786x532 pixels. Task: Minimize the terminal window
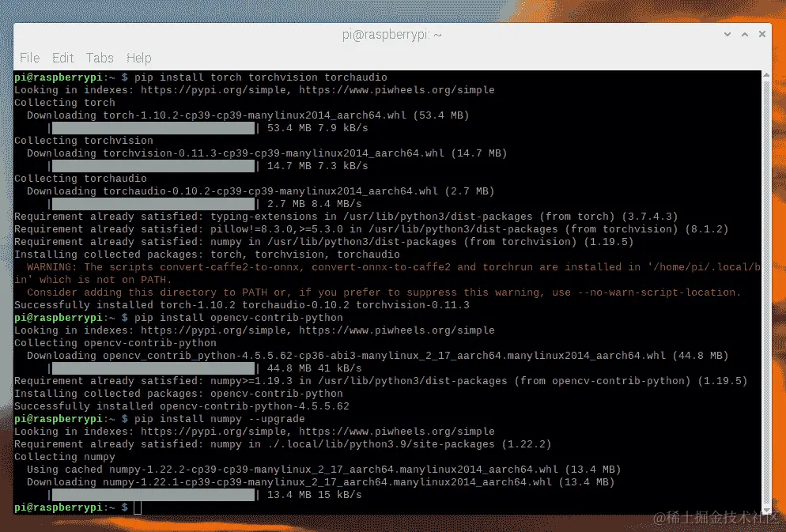[x=727, y=34]
